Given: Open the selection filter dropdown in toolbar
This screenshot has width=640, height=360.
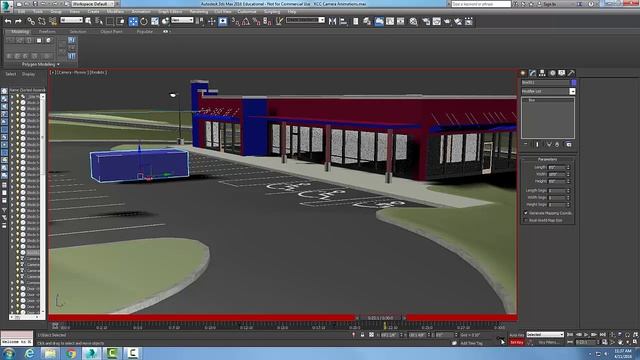Looking at the screenshot, I should coord(72,20).
